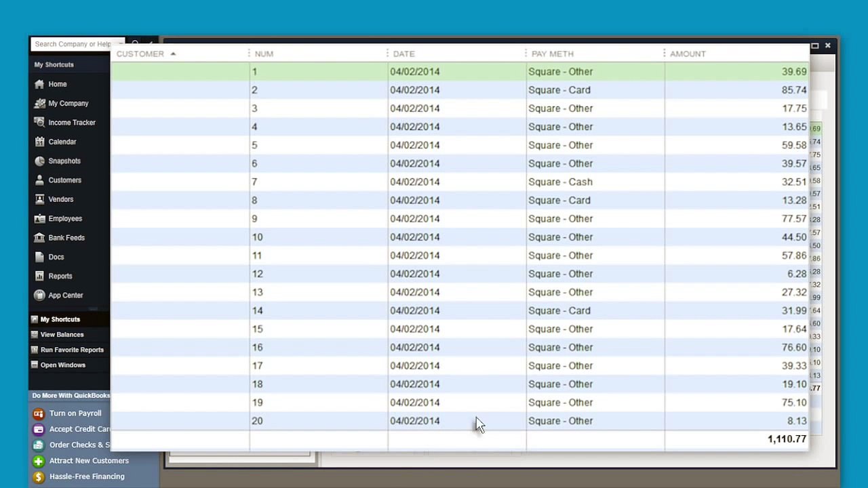Click the Turn on Payroll link
Screen dimensions: 868x488
(x=75, y=413)
